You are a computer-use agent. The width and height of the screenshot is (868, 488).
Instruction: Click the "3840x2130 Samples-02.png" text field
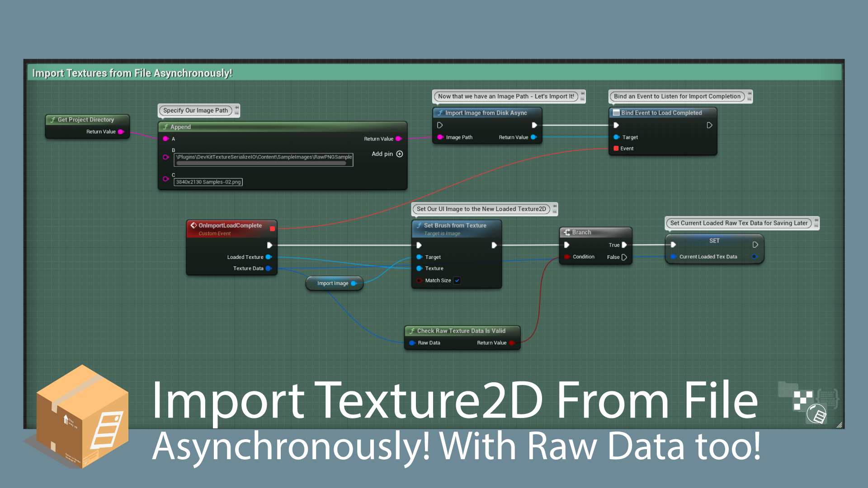point(208,182)
